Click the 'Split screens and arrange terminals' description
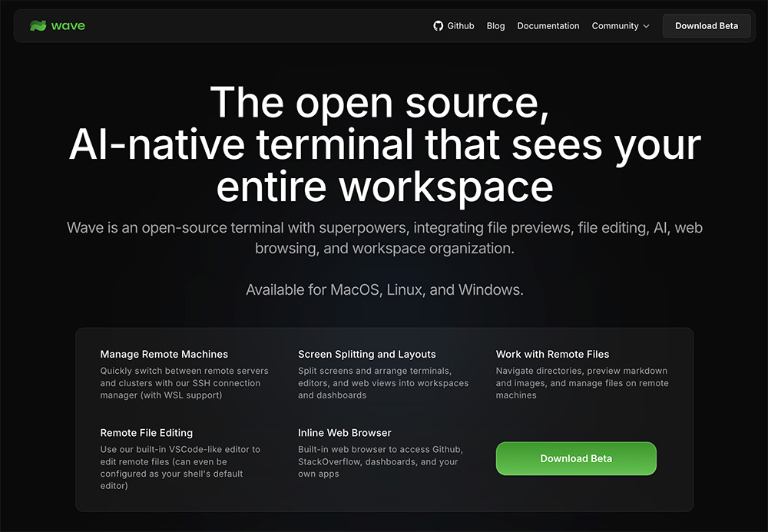The height and width of the screenshot is (532, 768). [383, 383]
